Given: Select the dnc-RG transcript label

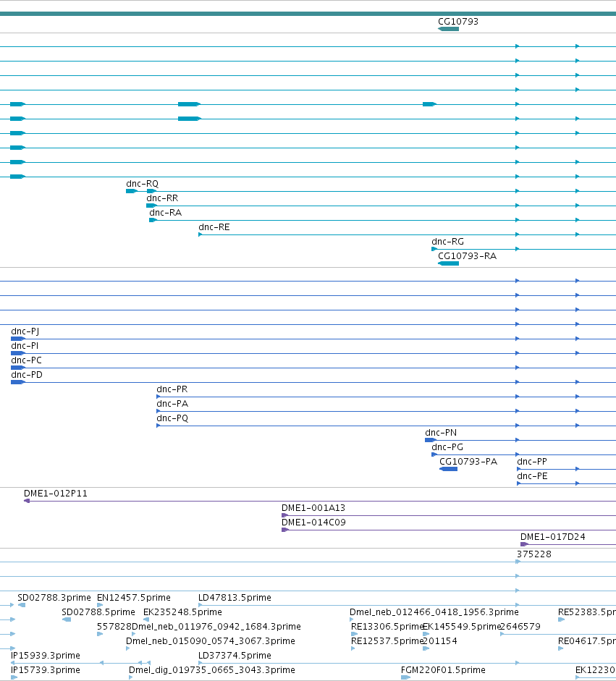Looking at the screenshot, I should click(447, 242).
